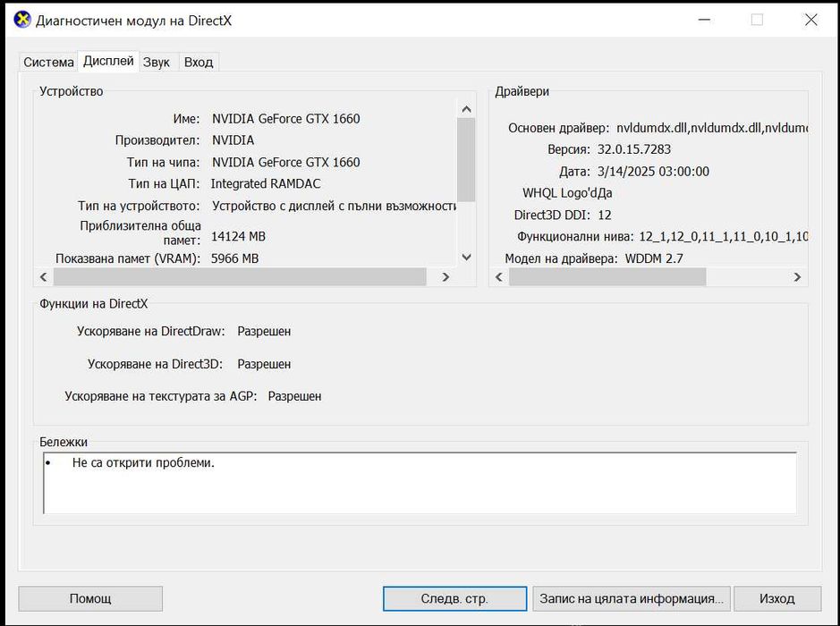Click the 5966 MB VRAM value

(234, 258)
